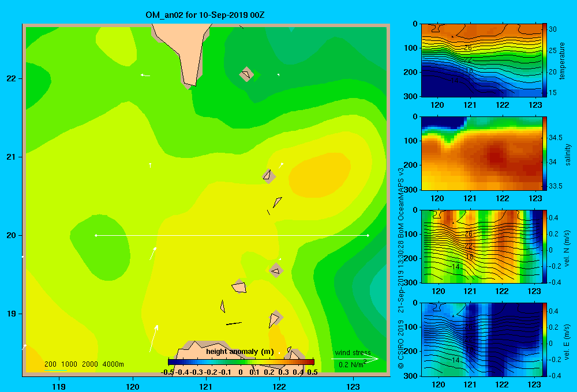Click the plot title OM_an02 for 10-Sep-2019 00Z

[205, 15]
